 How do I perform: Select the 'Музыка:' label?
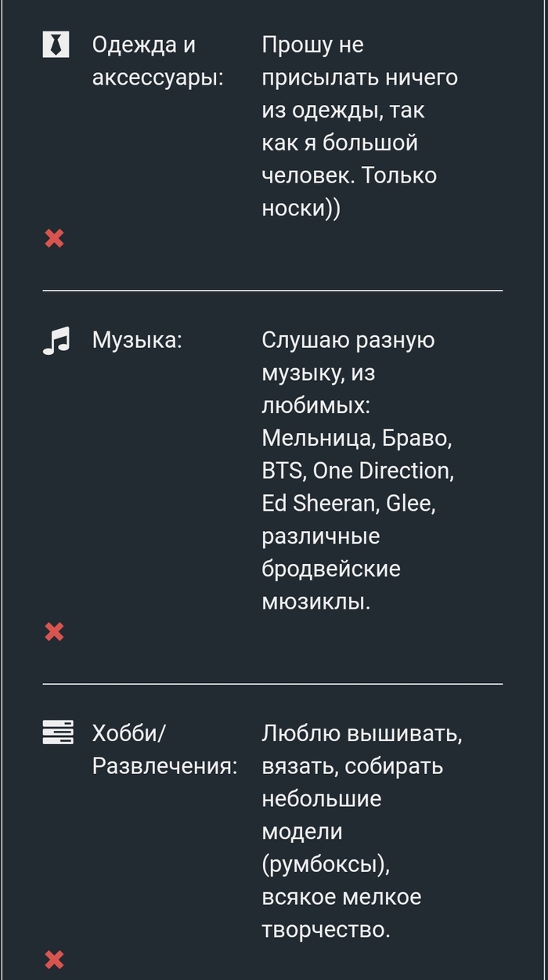[137, 341]
